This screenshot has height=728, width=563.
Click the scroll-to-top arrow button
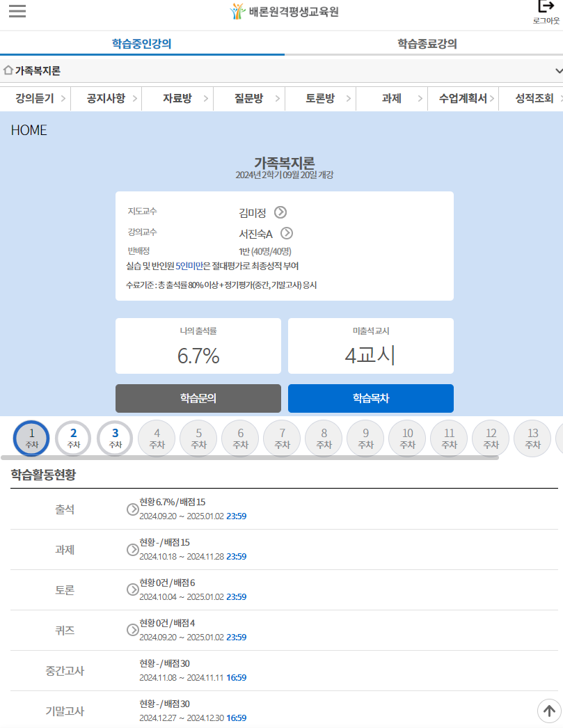click(x=548, y=711)
